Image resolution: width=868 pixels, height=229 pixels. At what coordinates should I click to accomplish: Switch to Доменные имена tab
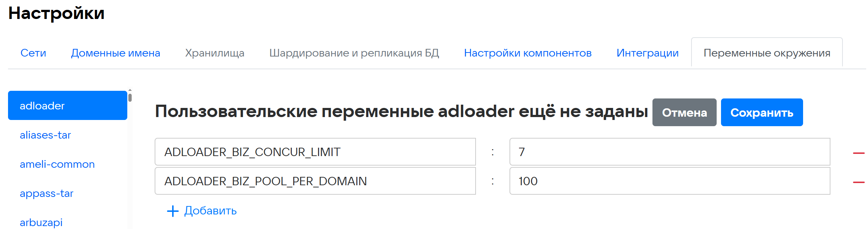[x=116, y=53]
